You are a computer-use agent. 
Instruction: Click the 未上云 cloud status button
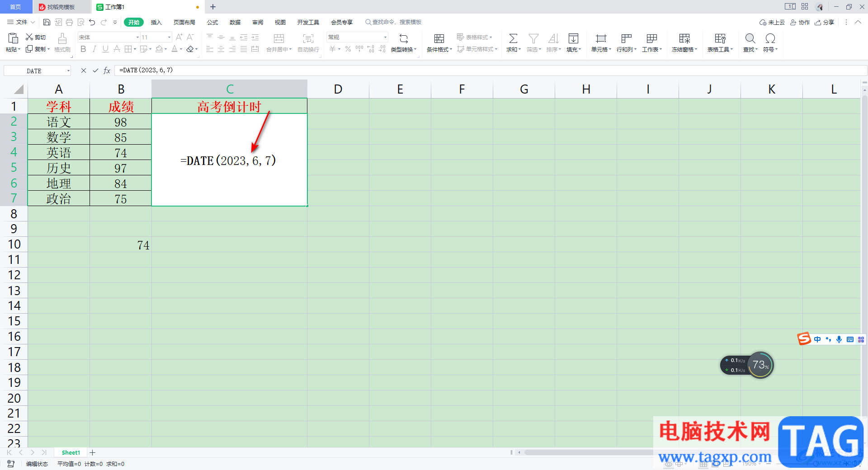772,22
